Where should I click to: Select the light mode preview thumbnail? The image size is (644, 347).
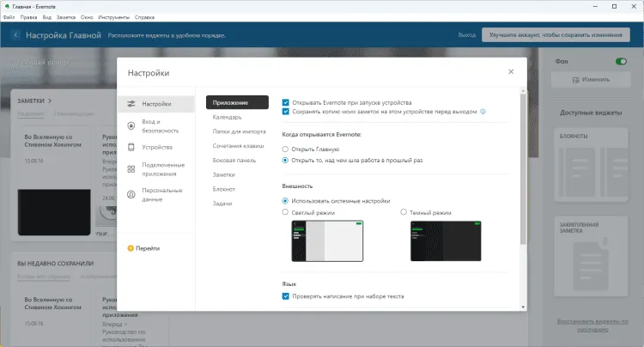(x=327, y=241)
